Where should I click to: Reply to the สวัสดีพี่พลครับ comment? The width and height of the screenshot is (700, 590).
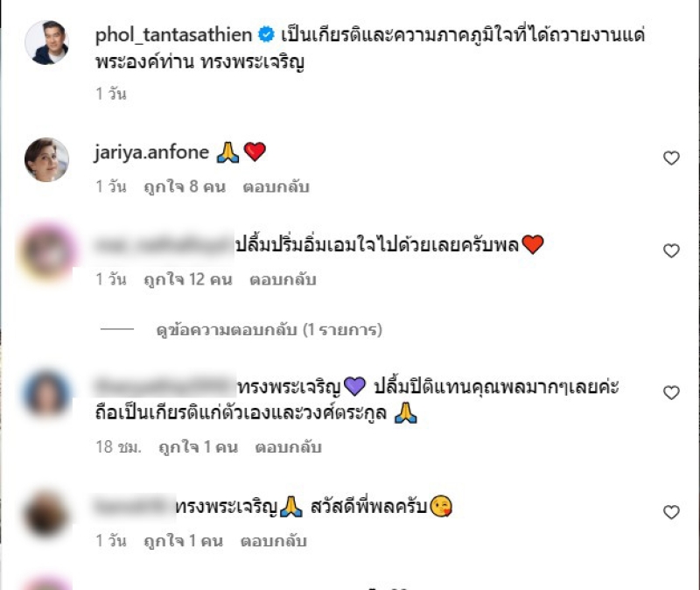coord(273,541)
